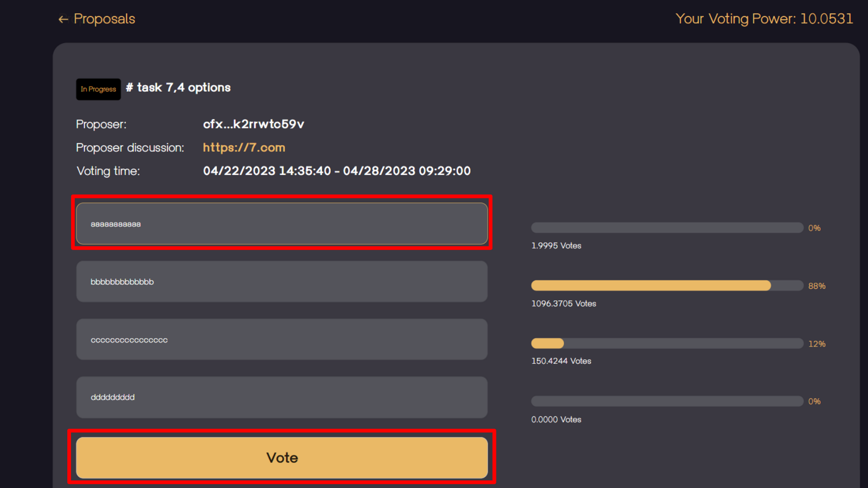Click the first option's 0% progress bar
This screenshot has width=868, height=488.
coord(667,228)
